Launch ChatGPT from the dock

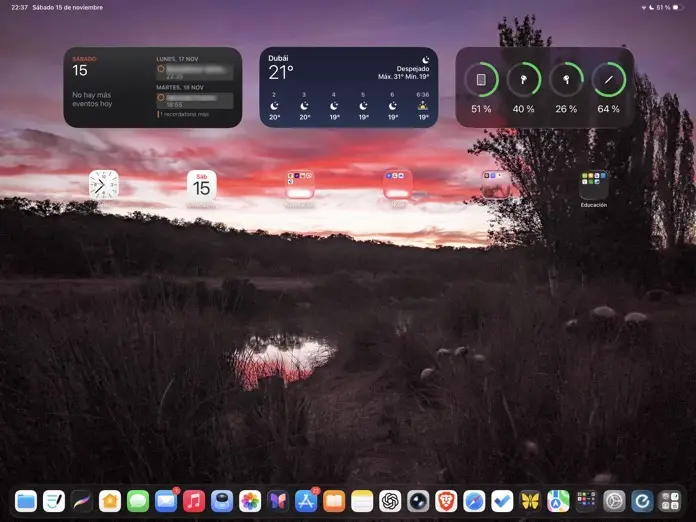tap(390, 501)
